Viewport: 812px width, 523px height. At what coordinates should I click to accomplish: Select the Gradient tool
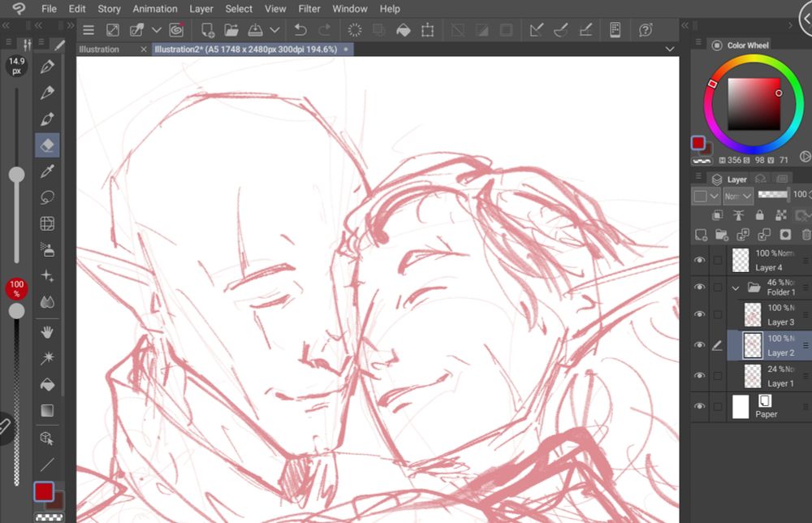tap(47, 411)
